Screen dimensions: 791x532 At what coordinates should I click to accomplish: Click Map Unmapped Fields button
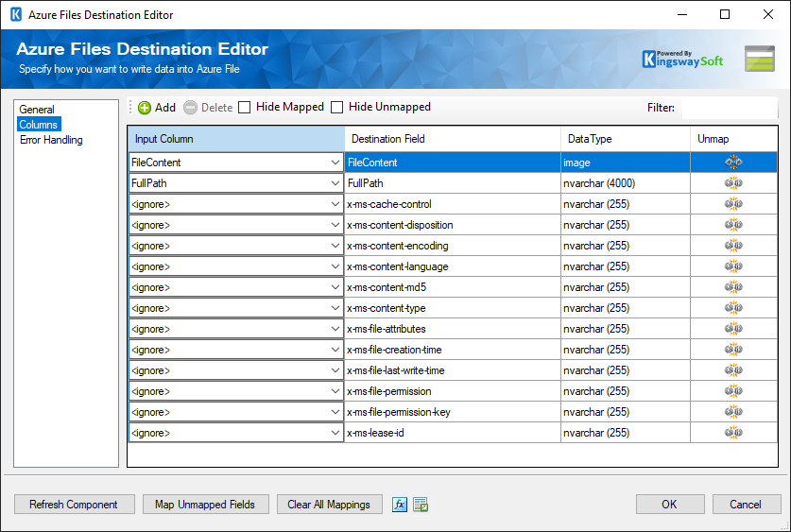pyautogui.click(x=206, y=505)
